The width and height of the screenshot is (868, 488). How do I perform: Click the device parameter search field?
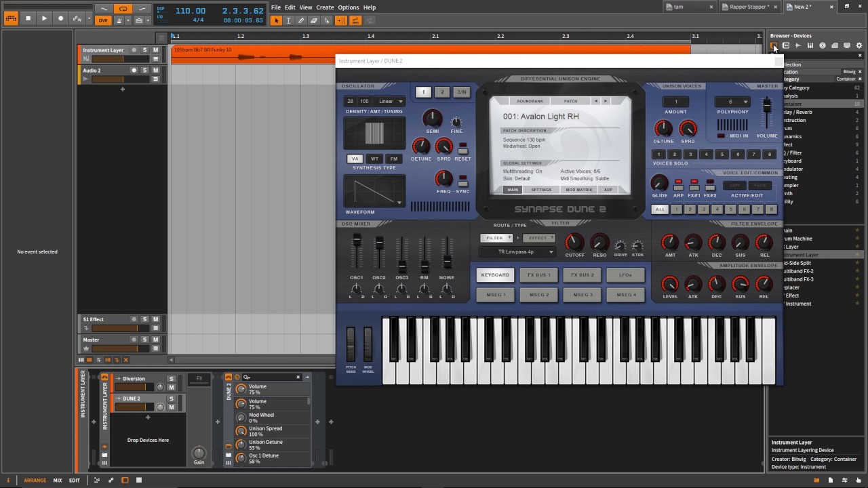click(x=271, y=377)
